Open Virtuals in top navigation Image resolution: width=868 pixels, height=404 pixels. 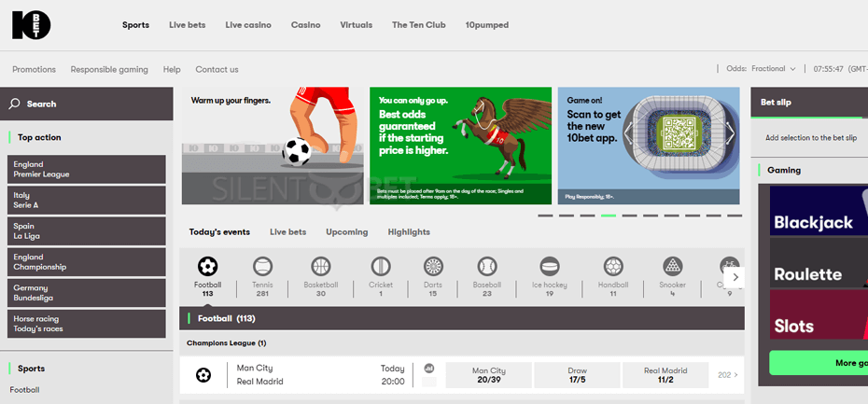click(x=356, y=25)
